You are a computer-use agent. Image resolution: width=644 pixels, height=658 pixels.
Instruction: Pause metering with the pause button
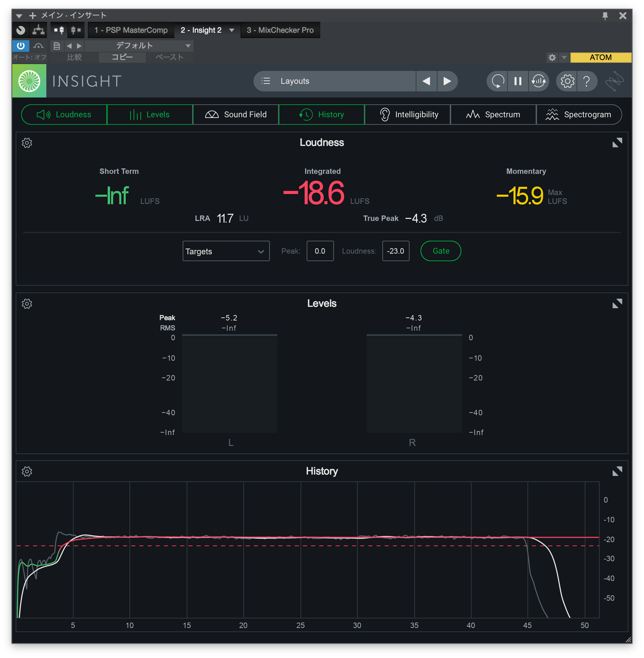(518, 81)
